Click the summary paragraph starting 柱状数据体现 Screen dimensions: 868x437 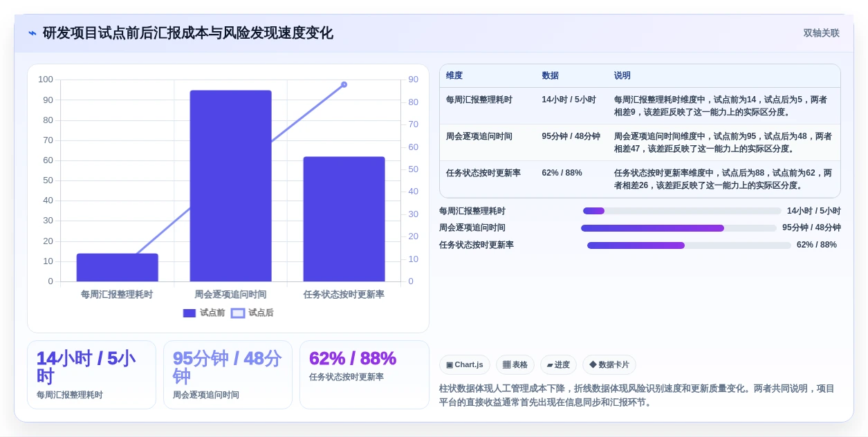[x=637, y=396]
